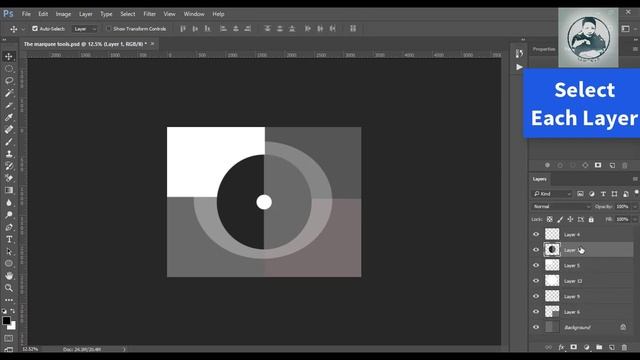
Task: Open Opacity slider dropdown arrow
Action: tap(635, 207)
